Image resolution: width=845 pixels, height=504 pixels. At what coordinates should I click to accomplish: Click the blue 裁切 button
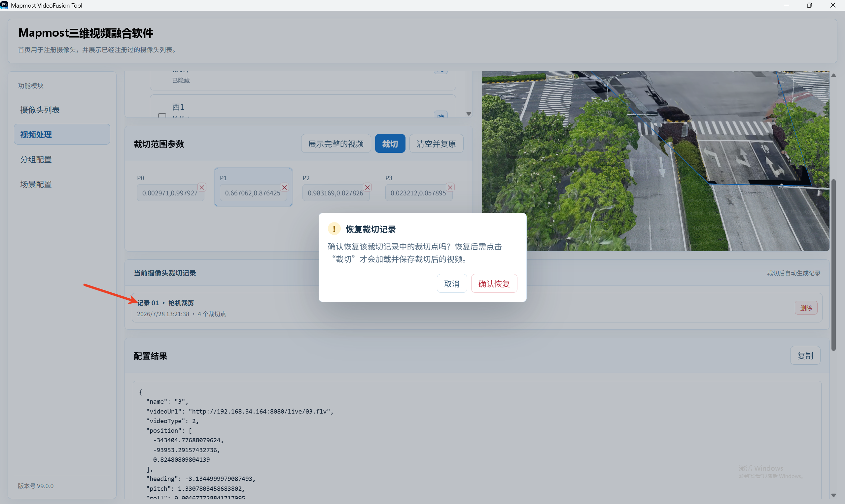(x=390, y=144)
